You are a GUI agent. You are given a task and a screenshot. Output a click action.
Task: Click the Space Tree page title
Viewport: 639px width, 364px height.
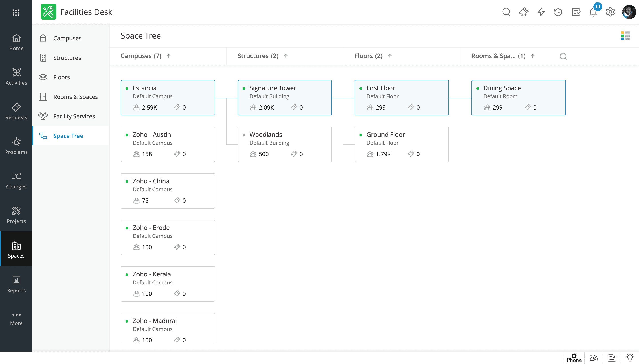tap(141, 36)
